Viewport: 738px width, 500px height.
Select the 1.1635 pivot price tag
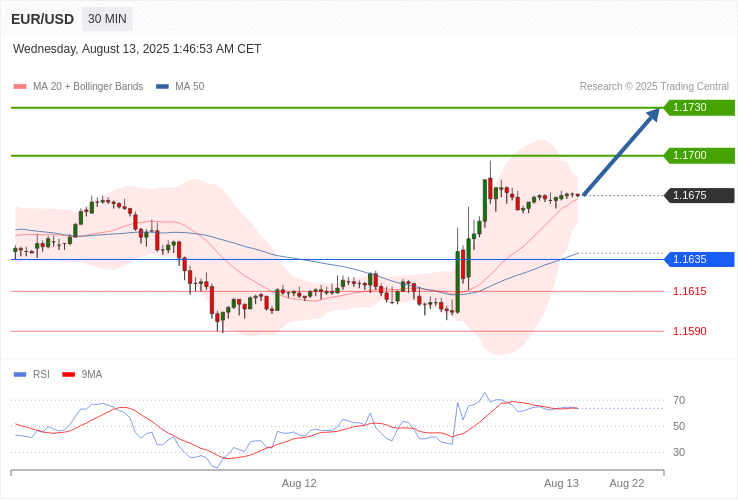699,259
